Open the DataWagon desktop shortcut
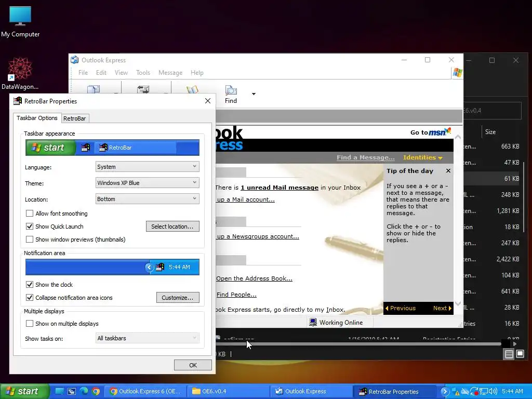The height and width of the screenshot is (399, 532). click(x=20, y=74)
